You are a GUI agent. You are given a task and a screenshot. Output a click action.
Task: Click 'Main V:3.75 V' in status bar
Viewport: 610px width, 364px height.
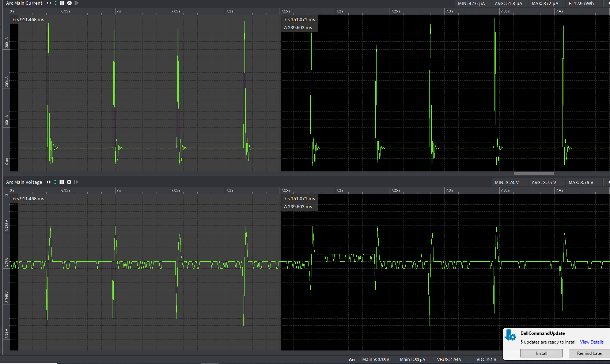click(x=376, y=360)
